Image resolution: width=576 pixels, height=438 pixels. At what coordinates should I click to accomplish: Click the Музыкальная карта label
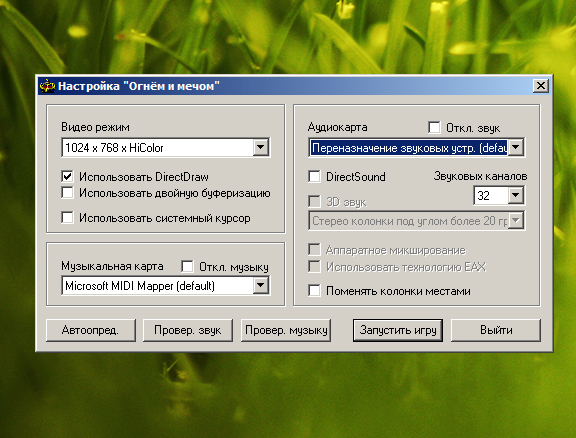tap(112, 266)
